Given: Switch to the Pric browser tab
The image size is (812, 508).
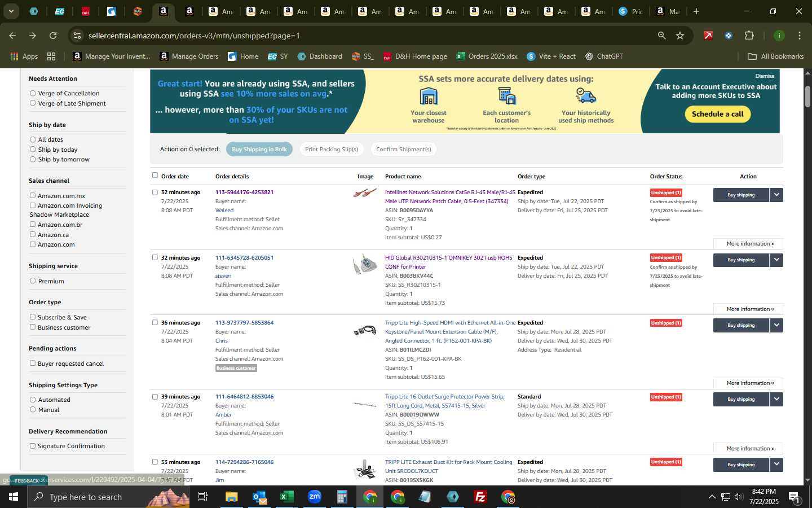Looking at the screenshot, I should [630, 11].
